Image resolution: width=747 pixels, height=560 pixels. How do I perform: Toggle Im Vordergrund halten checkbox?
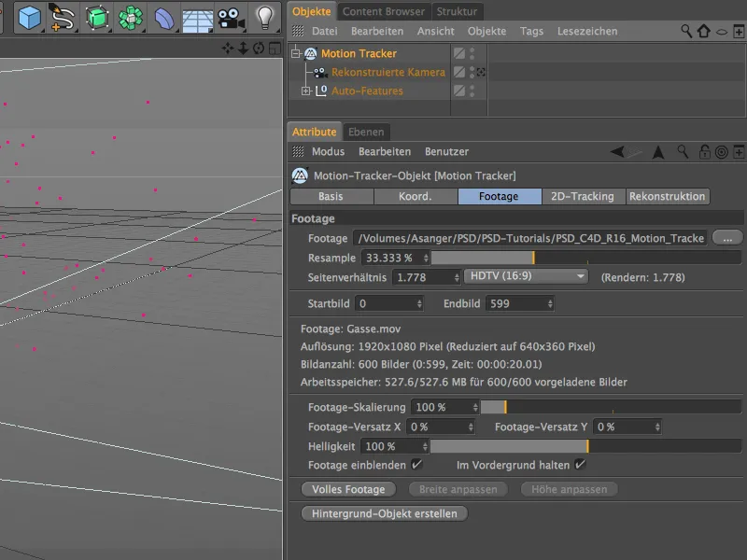coord(580,464)
